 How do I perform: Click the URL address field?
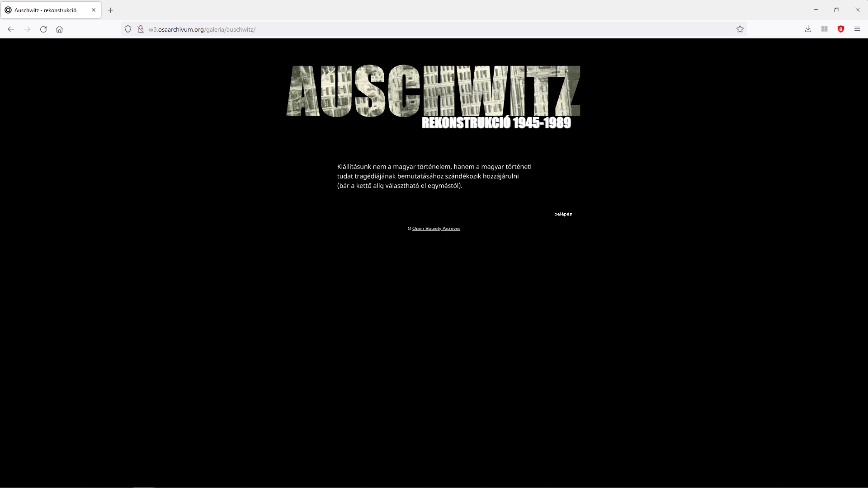point(407,29)
